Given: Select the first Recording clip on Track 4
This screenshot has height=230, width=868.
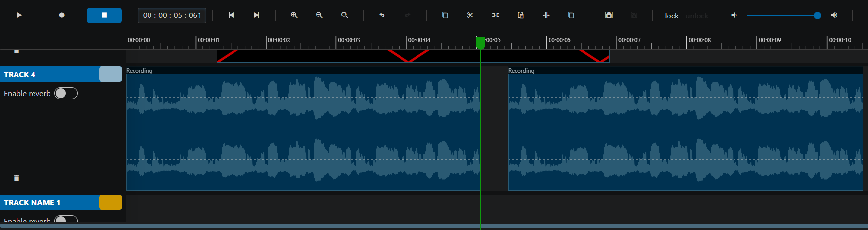Looking at the screenshot, I should 303,129.
